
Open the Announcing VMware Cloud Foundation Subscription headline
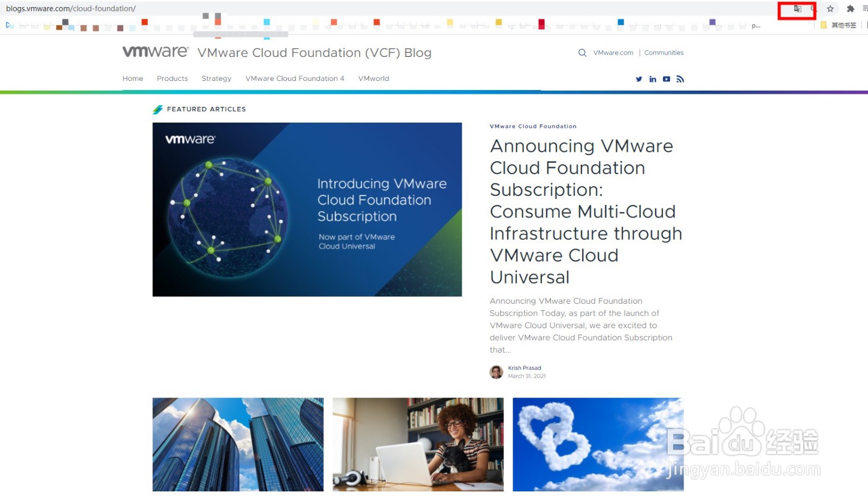[586, 212]
